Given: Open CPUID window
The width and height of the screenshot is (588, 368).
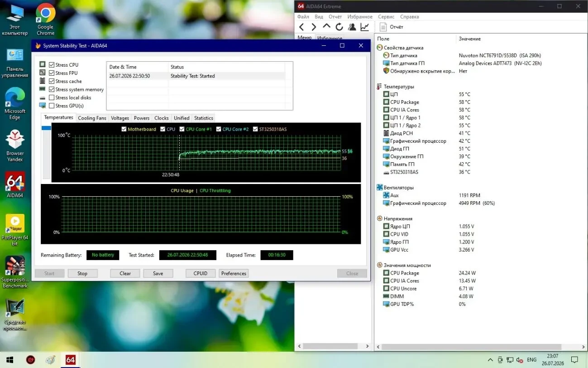Looking at the screenshot, I should tap(201, 273).
